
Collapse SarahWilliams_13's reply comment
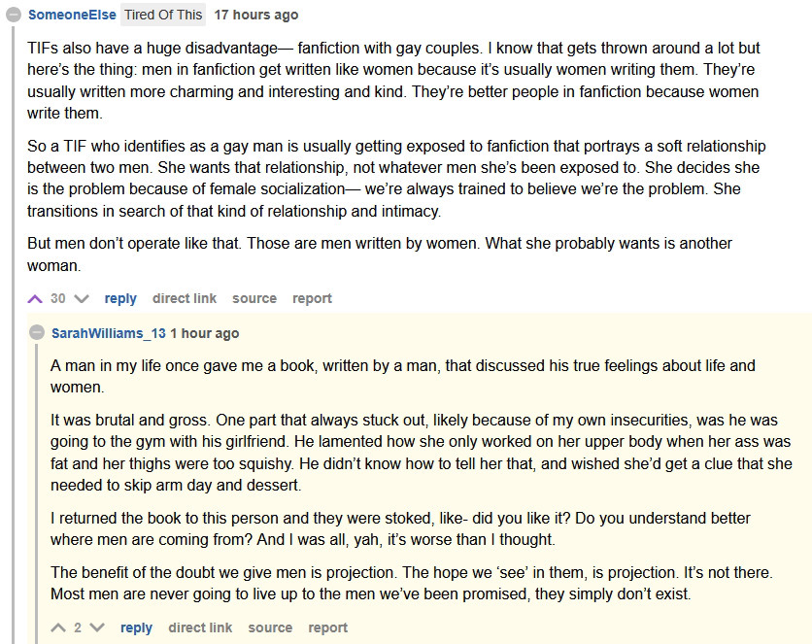[x=37, y=333]
